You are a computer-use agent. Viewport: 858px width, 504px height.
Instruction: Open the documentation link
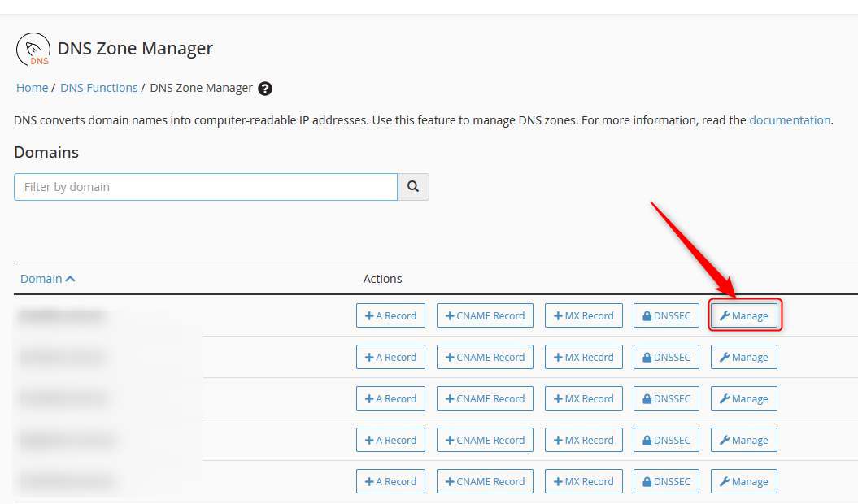(789, 120)
